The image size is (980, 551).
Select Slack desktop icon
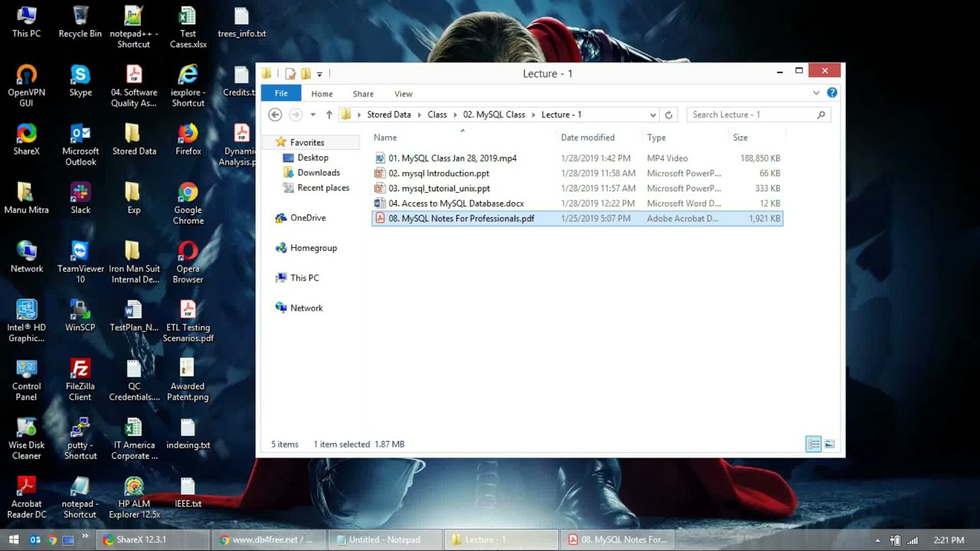pyautogui.click(x=80, y=198)
